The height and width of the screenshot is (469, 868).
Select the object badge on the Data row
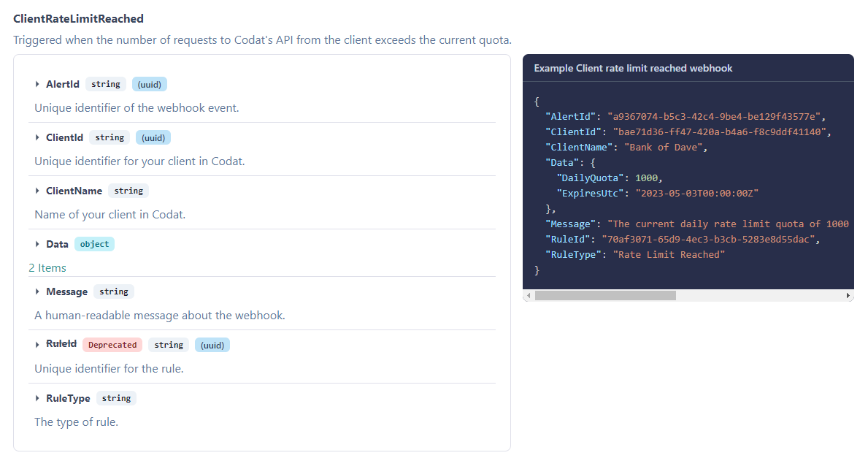tap(94, 245)
